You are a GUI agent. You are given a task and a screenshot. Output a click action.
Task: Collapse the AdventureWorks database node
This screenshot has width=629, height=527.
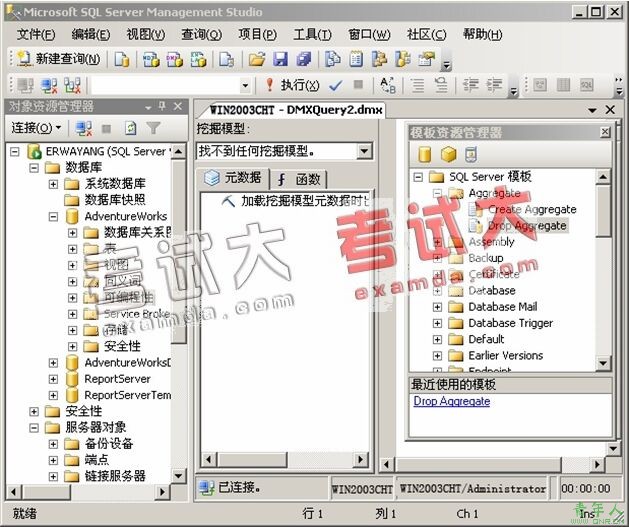[53, 217]
